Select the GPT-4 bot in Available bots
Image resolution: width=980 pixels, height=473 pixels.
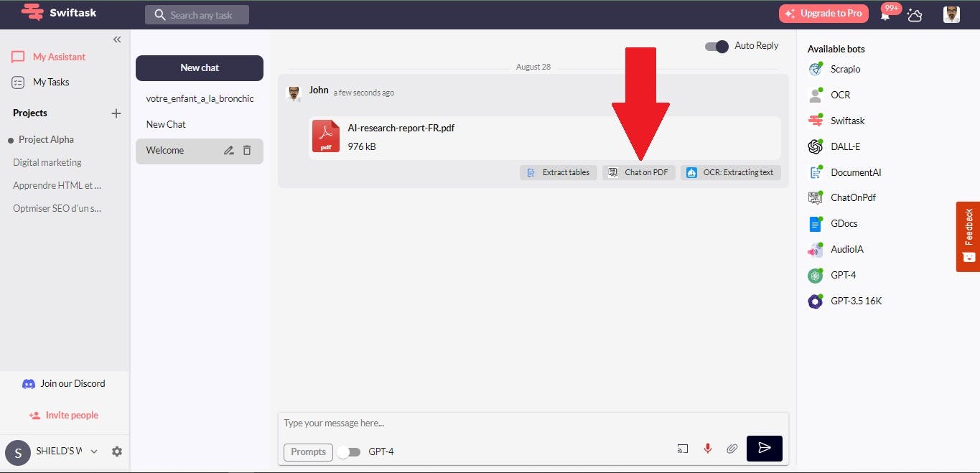[832, 275]
